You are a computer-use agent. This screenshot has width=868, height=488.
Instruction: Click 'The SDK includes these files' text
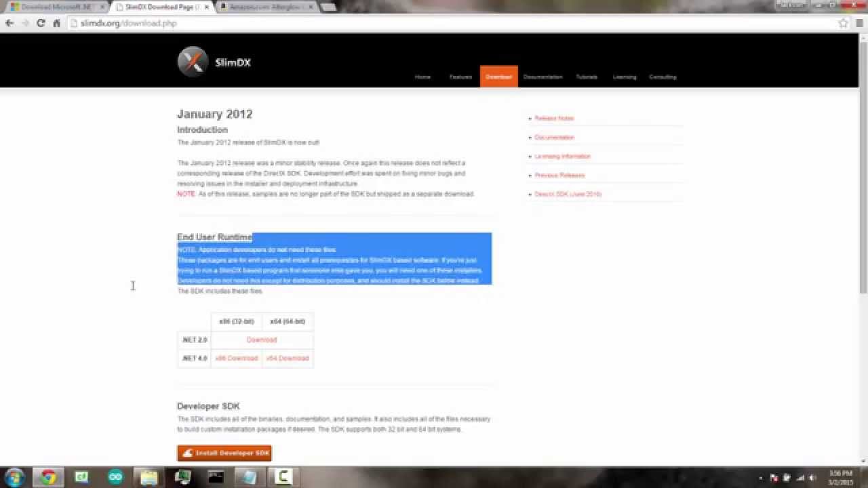(x=220, y=291)
